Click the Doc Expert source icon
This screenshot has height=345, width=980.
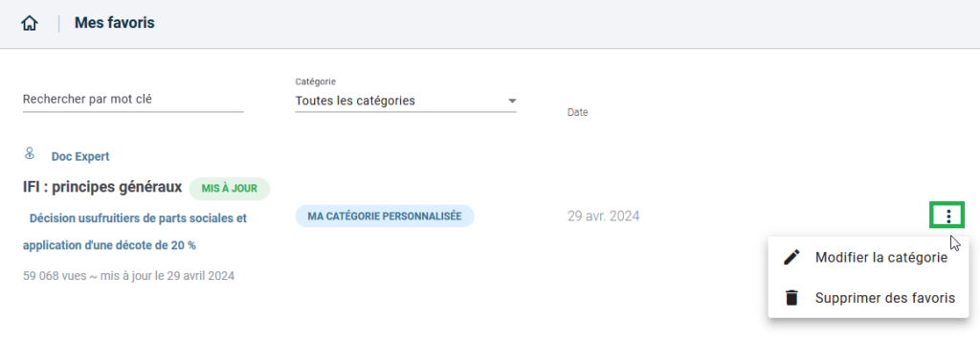click(x=29, y=152)
